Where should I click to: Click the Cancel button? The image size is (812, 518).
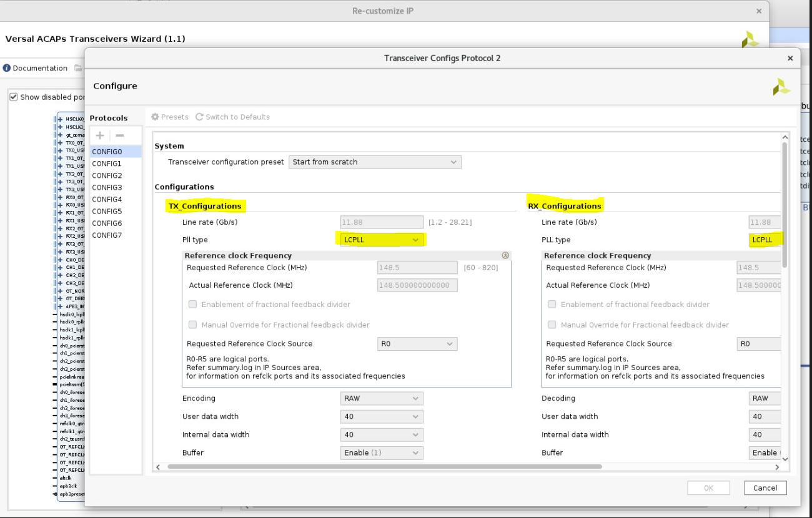(765, 488)
